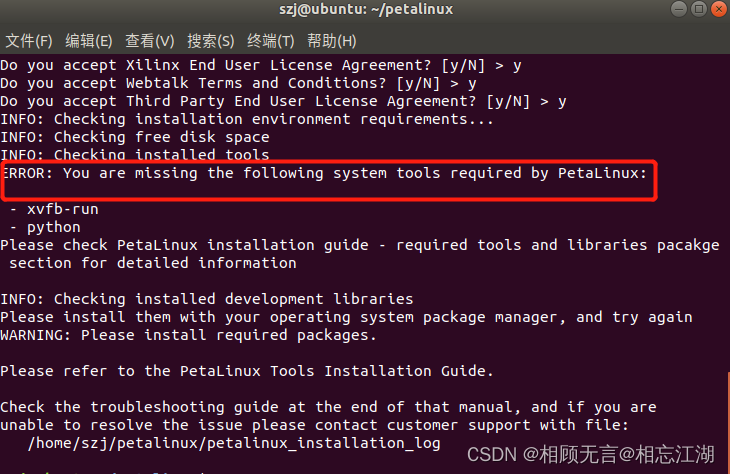Click 'INFO: Checking installed tools' line
This screenshot has height=474, width=730.
click(135, 154)
